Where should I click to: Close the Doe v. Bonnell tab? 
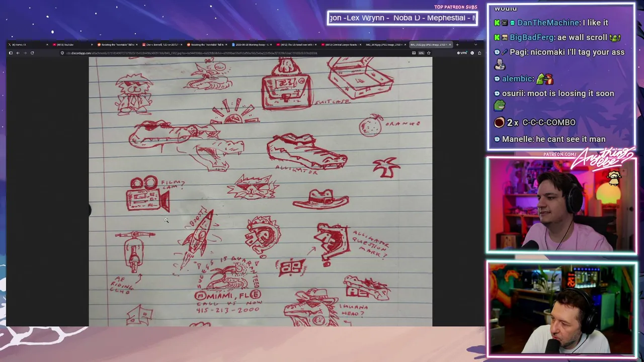[x=181, y=45]
